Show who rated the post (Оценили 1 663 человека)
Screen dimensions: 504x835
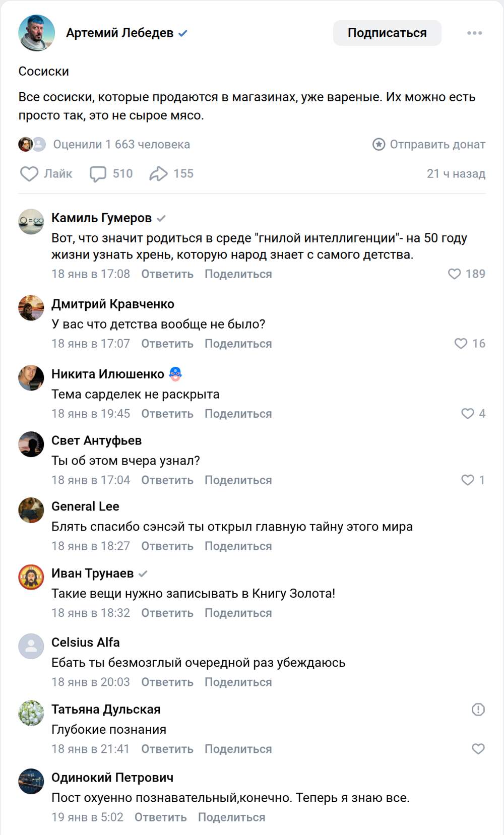coord(121,145)
